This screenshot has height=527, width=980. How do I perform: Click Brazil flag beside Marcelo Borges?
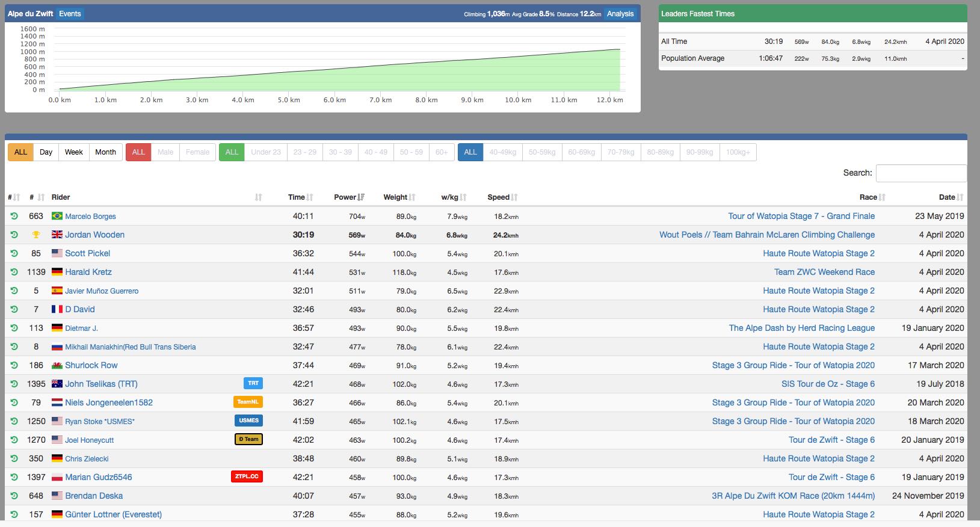click(57, 216)
